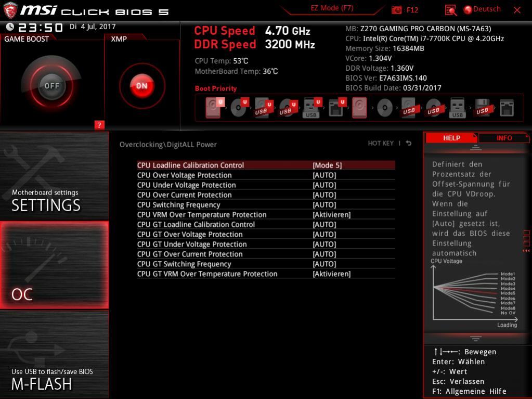Click the Overclocking\DigitALL Power breadcrumb
Screen dimensions: 532x399
[x=168, y=145]
